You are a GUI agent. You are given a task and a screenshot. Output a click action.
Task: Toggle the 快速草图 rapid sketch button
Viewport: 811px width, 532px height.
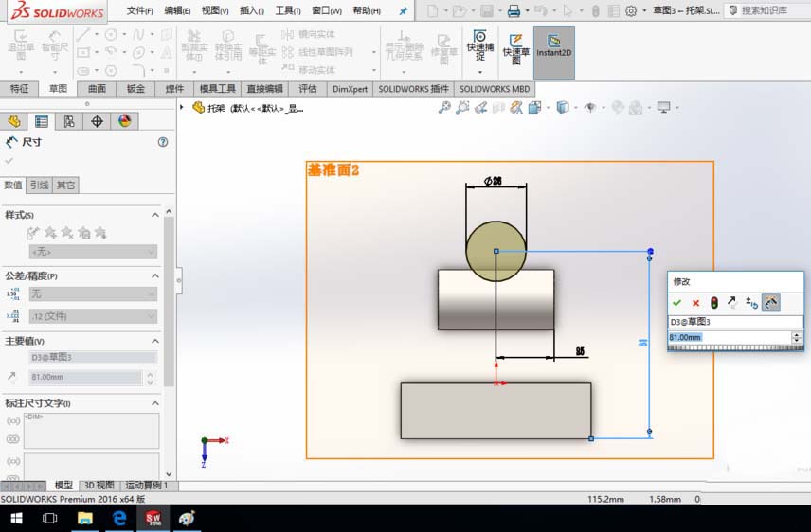click(516, 47)
